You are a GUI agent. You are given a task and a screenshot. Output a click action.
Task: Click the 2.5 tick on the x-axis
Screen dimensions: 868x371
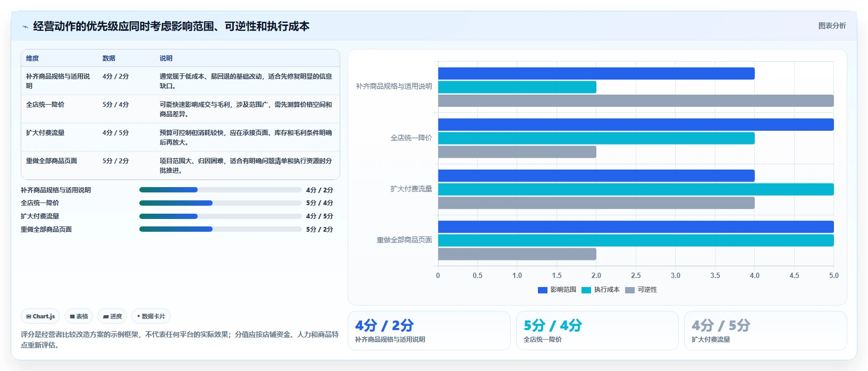636,275
